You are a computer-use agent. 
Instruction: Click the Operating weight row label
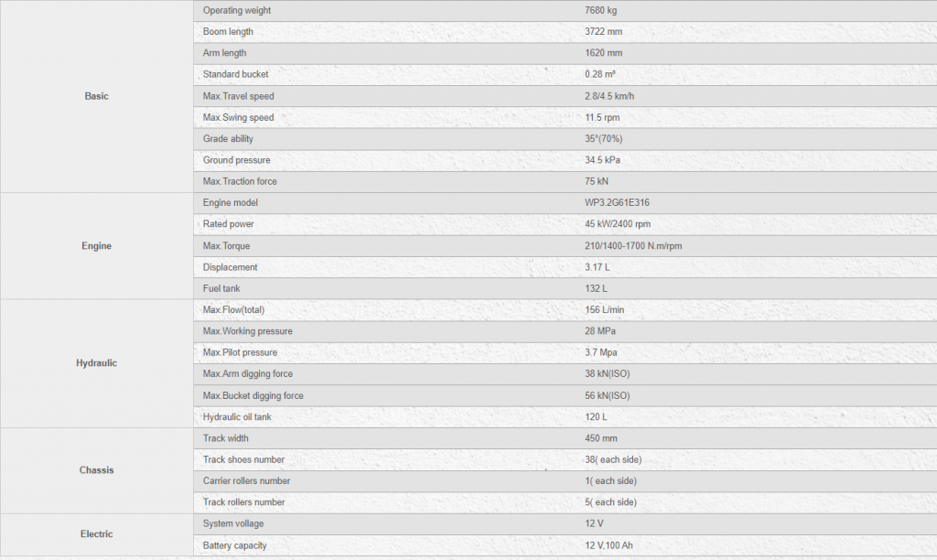[237, 10]
